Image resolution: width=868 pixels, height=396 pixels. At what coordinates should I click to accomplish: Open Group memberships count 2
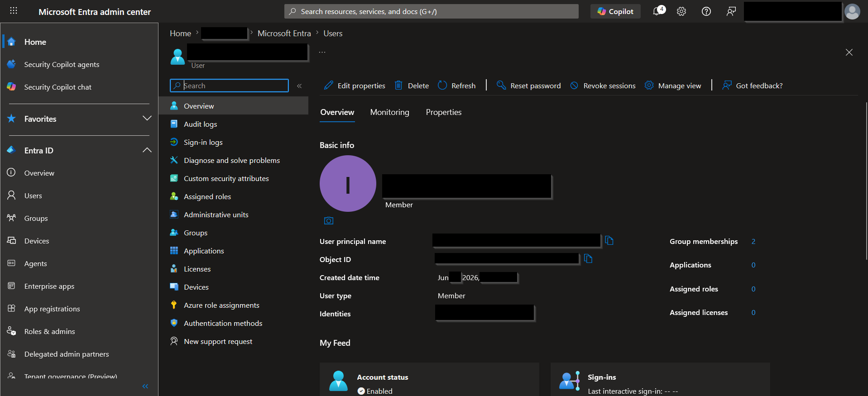(753, 242)
